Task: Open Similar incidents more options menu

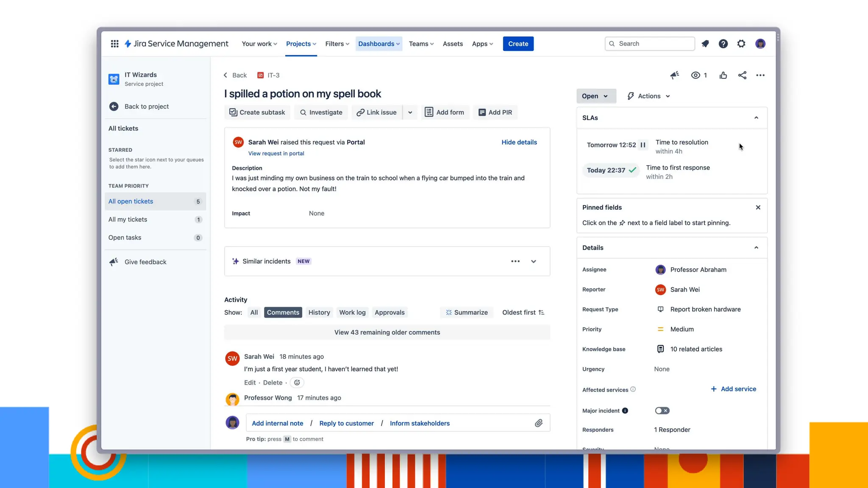Action: click(515, 261)
